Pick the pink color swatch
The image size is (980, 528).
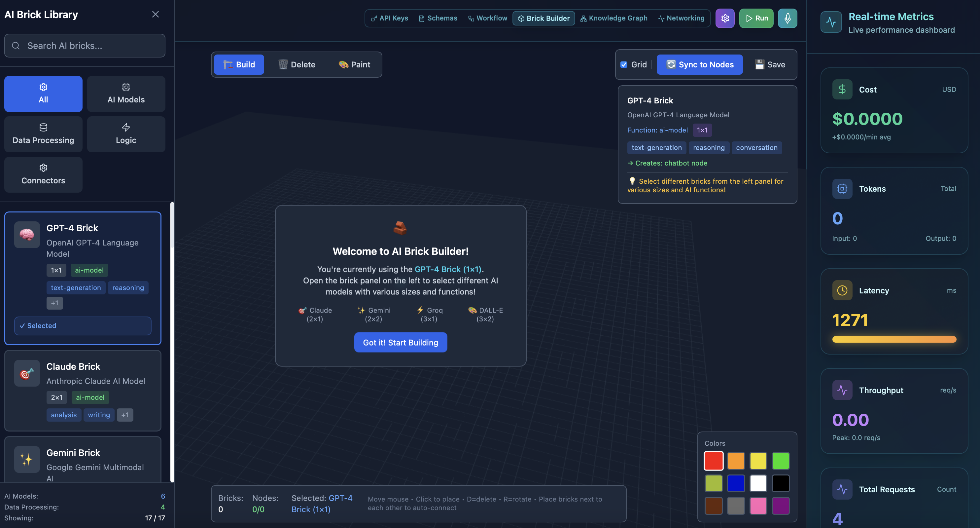tap(758, 506)
